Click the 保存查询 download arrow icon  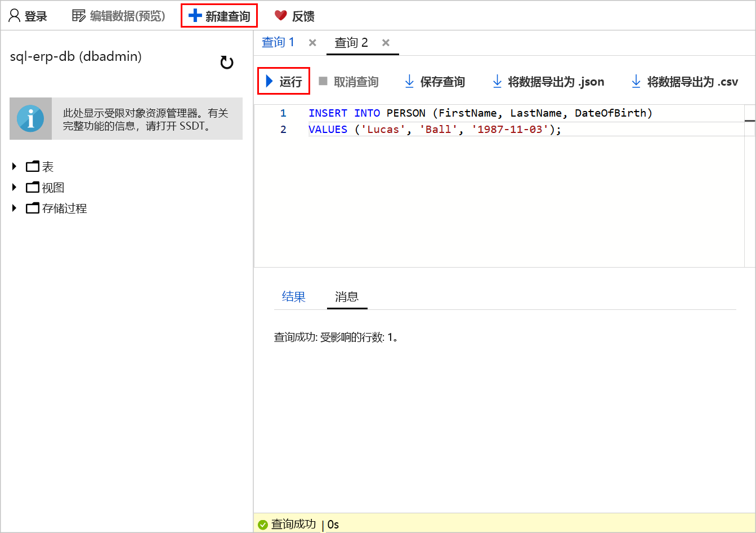click(x=409, y=82)
